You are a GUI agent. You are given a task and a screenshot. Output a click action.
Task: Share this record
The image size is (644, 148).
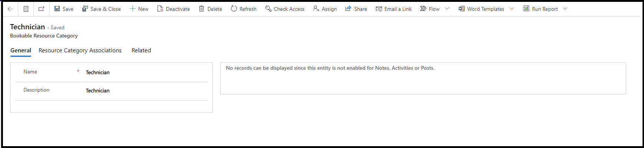(x=356, y=9)
